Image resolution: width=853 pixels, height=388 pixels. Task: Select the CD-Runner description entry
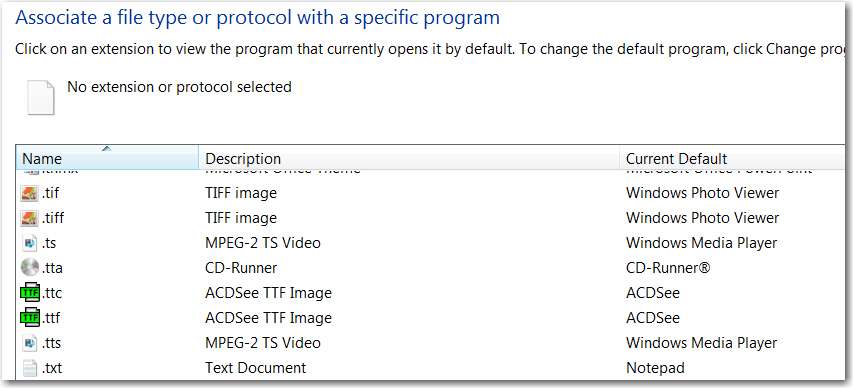(241, 268)
